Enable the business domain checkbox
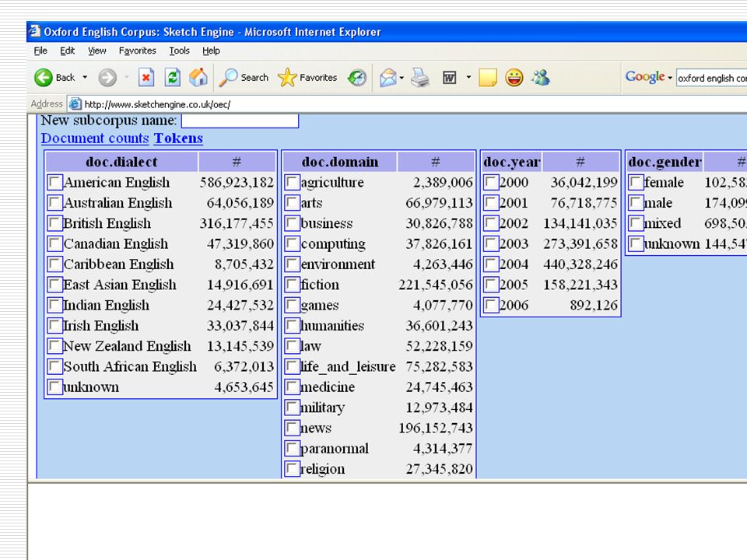Viewport: 747px width, 560px height. click(x=292, y=223)
